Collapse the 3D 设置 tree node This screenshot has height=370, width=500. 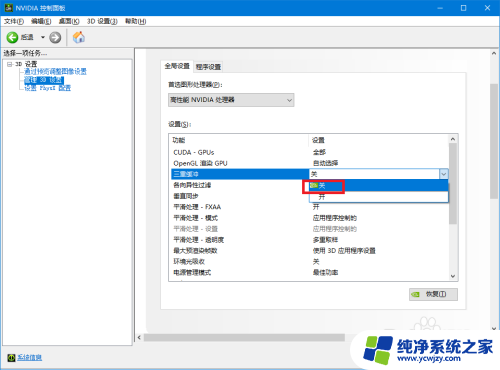9,64
